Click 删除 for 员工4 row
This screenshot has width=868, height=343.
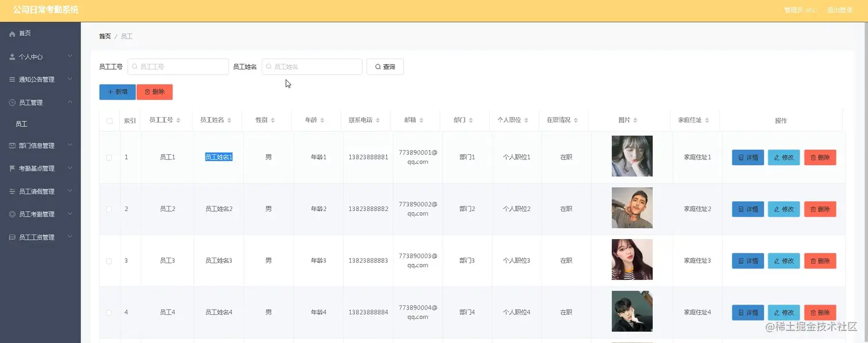pyautogui.click(x=820, y=313)
